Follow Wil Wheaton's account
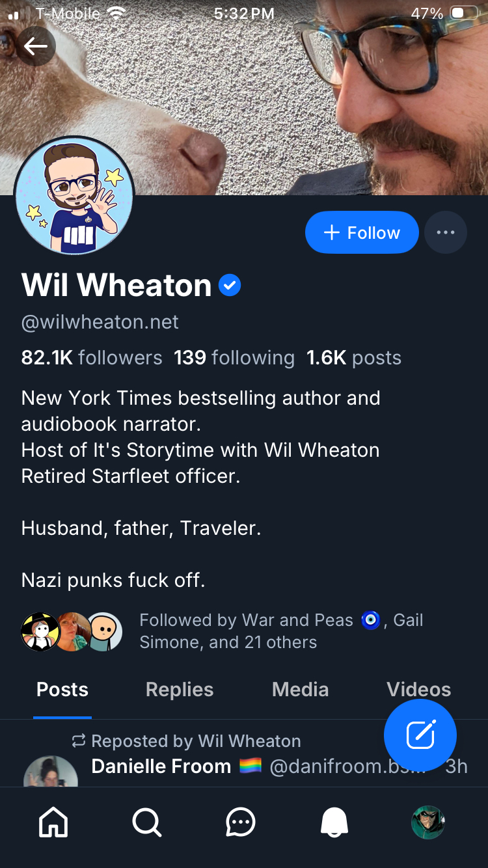This screenshot has width=488, height=868. click(x=362, y=232)
